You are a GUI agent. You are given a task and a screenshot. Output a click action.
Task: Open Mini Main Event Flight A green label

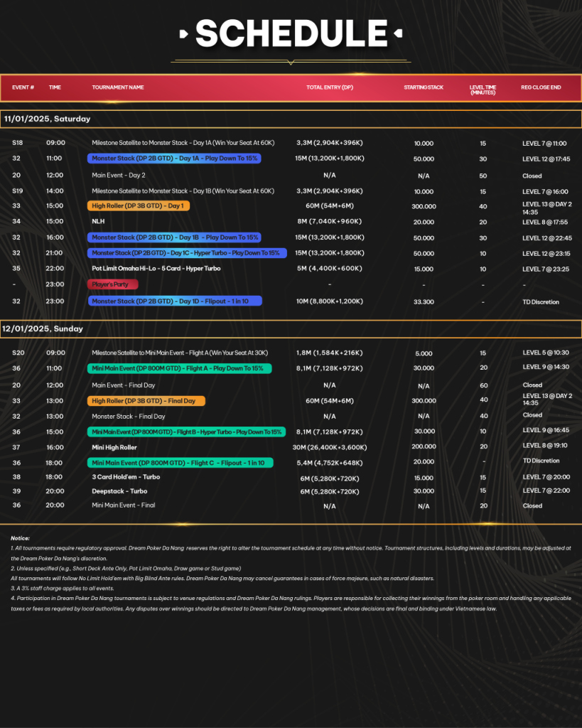click(180, 368)
